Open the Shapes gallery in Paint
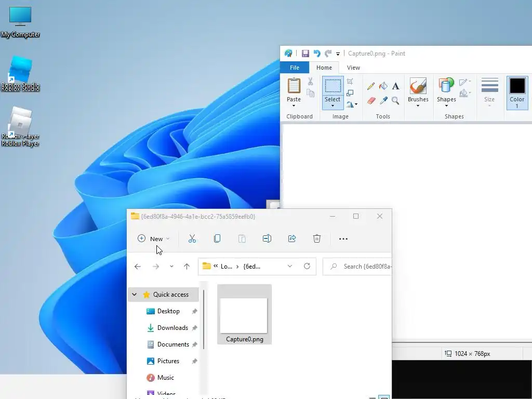 (x=446, y=92)
